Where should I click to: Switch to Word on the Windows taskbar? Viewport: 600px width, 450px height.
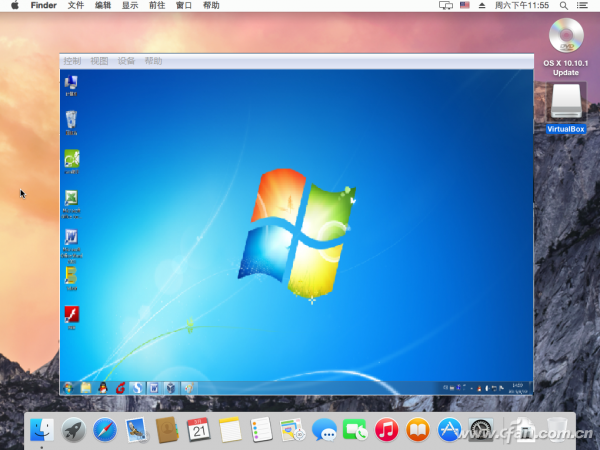pos(154,388)
